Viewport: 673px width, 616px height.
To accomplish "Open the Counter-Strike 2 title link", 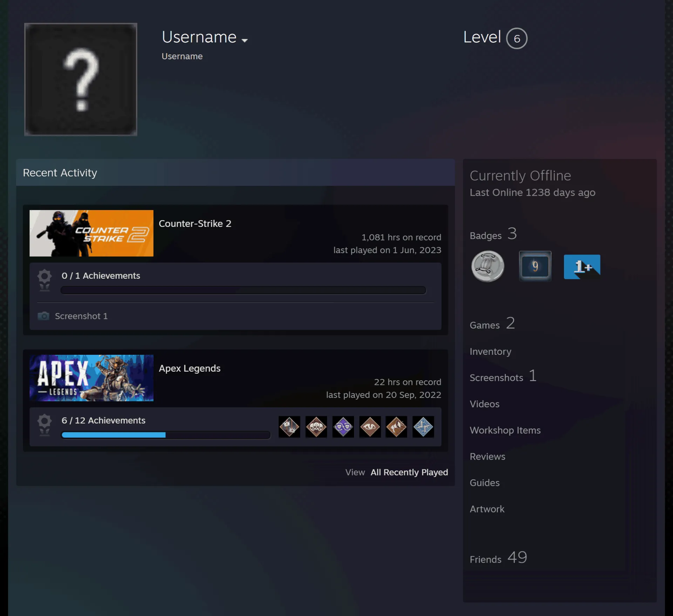I will coord(195,223).
